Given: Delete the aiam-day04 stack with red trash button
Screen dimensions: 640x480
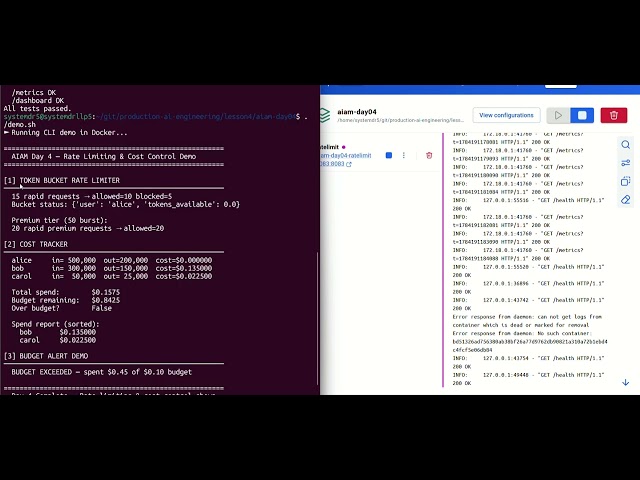Looking at the screenshot, I should pyautogui.click(x=613, y=116).
